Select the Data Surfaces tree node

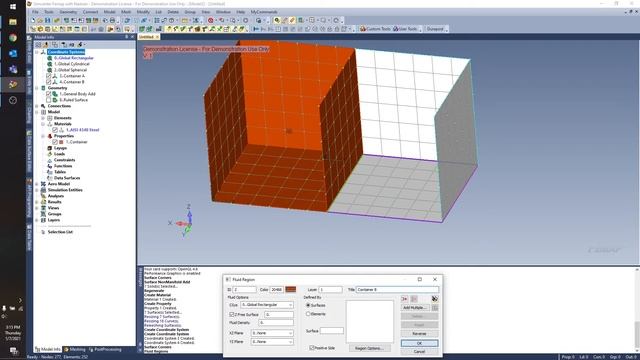click(67, 178)
